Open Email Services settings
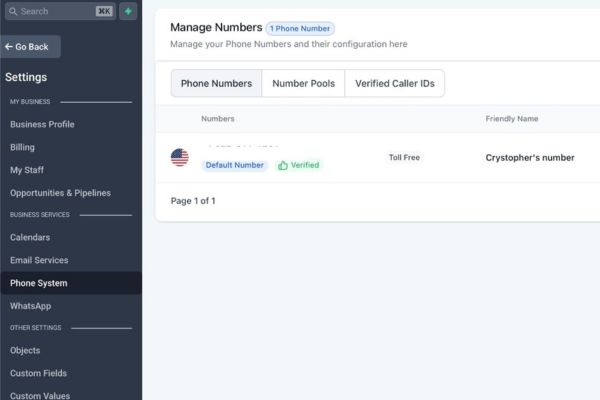 click(39, 260)
